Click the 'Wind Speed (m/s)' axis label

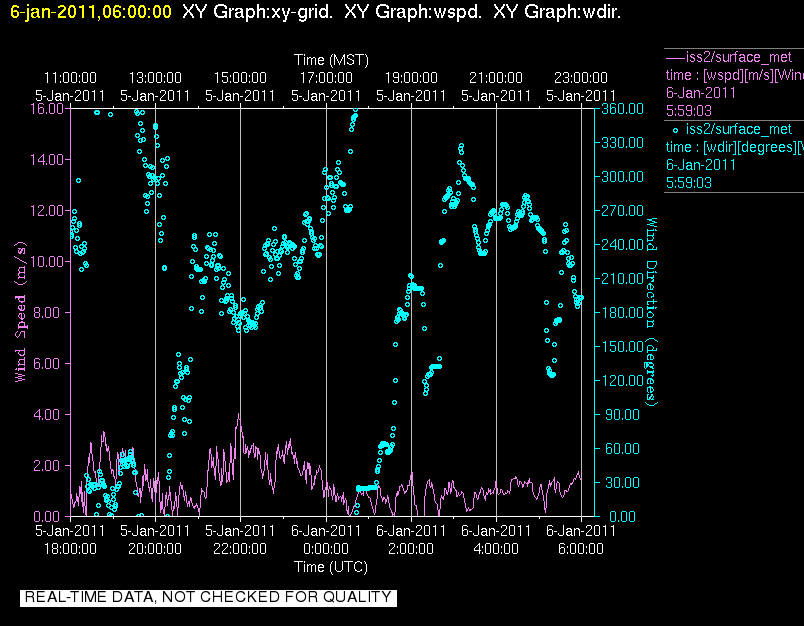(20, 312)
